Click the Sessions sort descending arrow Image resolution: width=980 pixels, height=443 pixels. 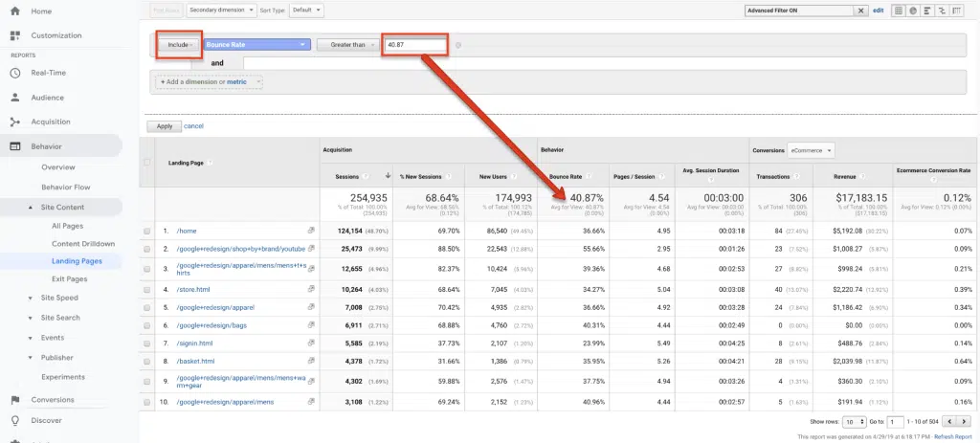(x=389, y=176)
